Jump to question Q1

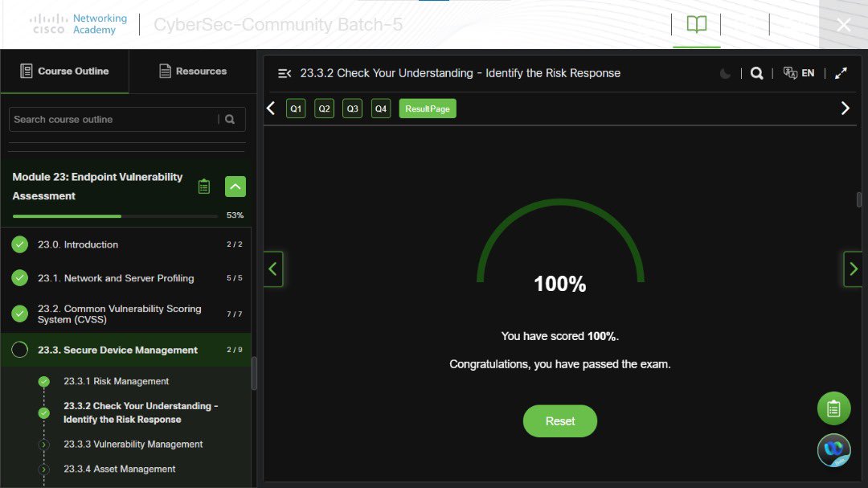(296, 109)
